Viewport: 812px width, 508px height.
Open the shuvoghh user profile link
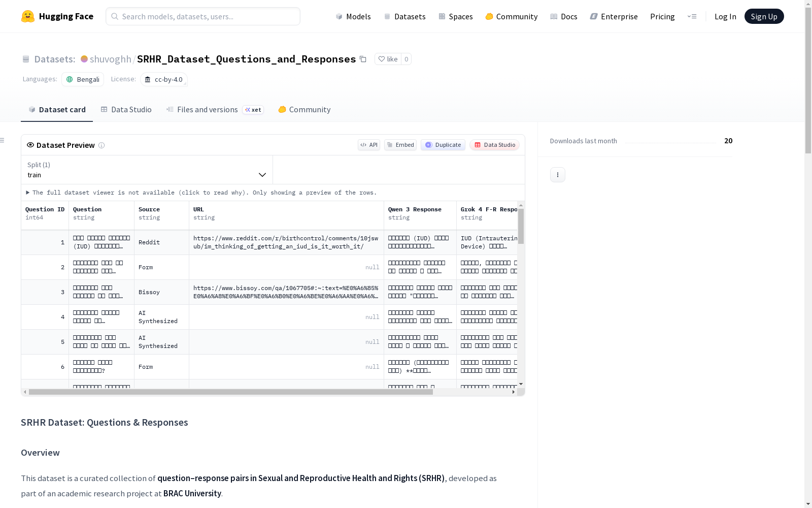[x=111, y=59]
